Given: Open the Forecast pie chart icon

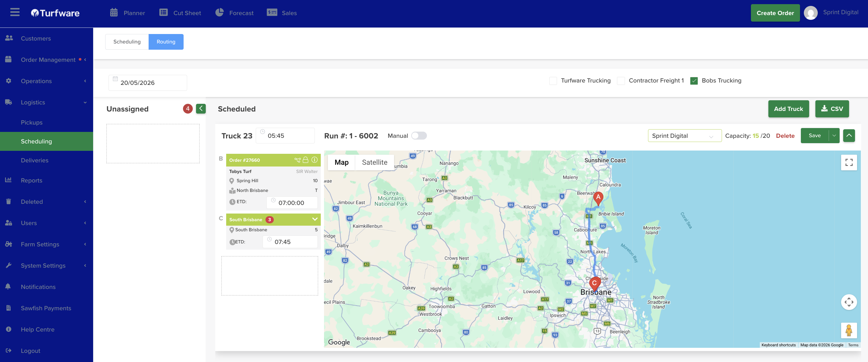Looking at the screenshot, I should (219, 12).
